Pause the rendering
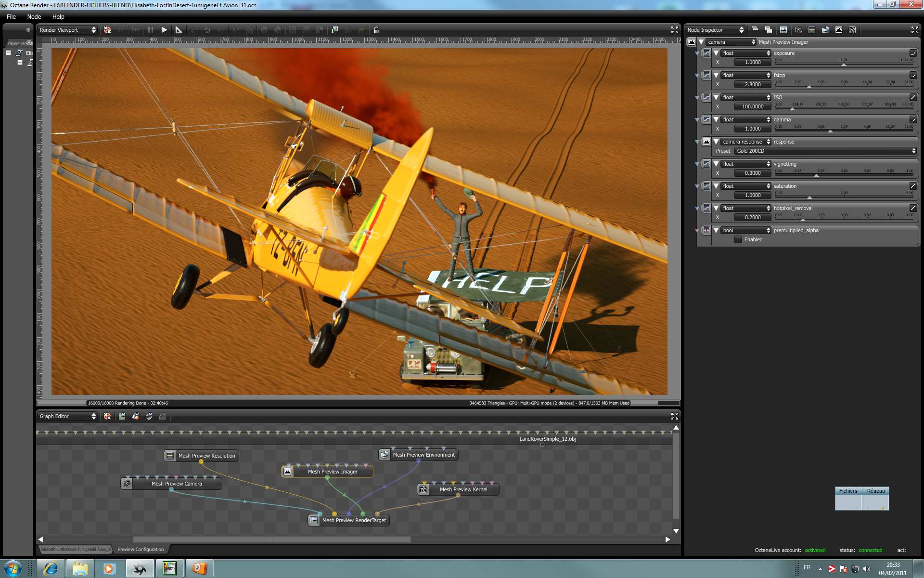Image resolution: width=924 pixels, height=578 pixels. (150, 30)
